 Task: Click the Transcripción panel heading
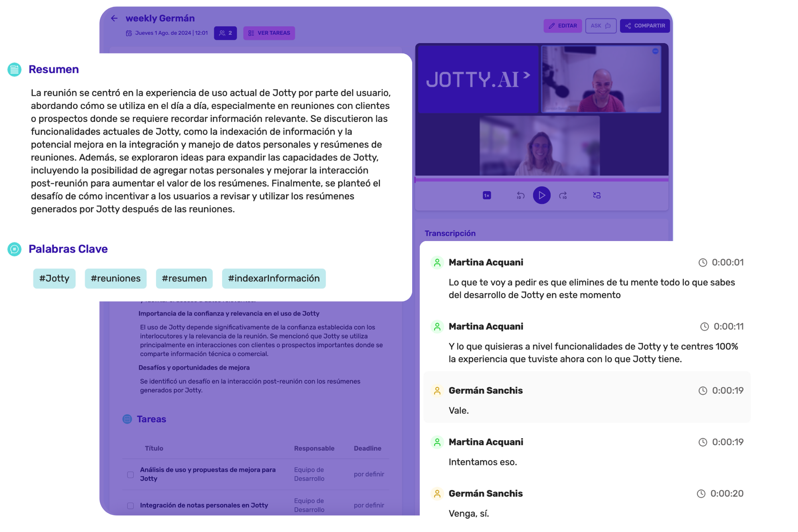450,233
